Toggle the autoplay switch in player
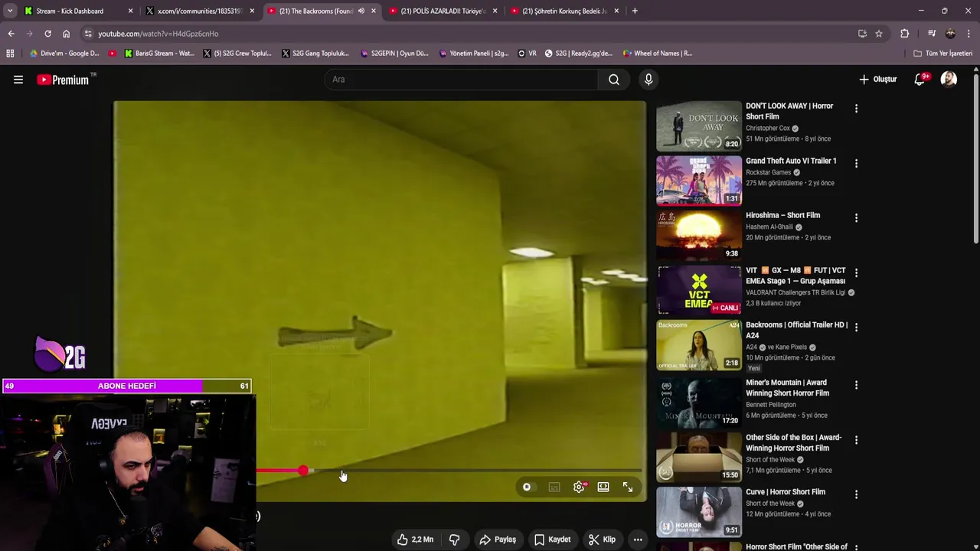980x551 pixels. 527,487
